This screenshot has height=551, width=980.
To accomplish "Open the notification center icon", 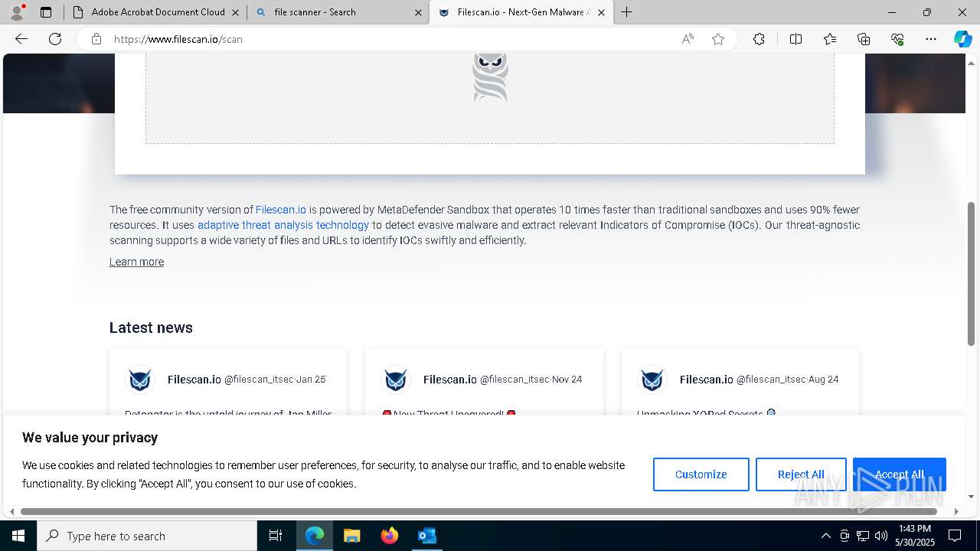I will click(955, 536).
